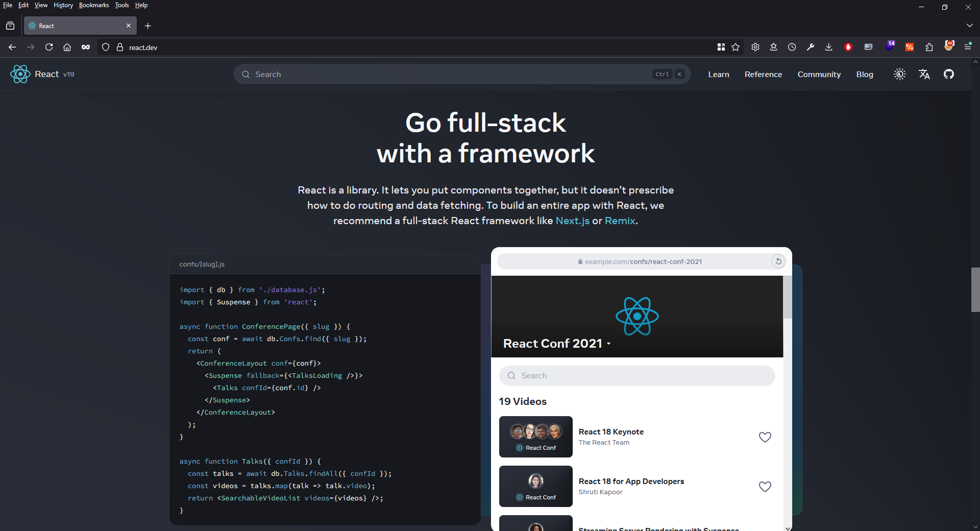This screenshot has height=531, width=980.
Task: Open the tracking protection shield icon
Action: (106, 47)
